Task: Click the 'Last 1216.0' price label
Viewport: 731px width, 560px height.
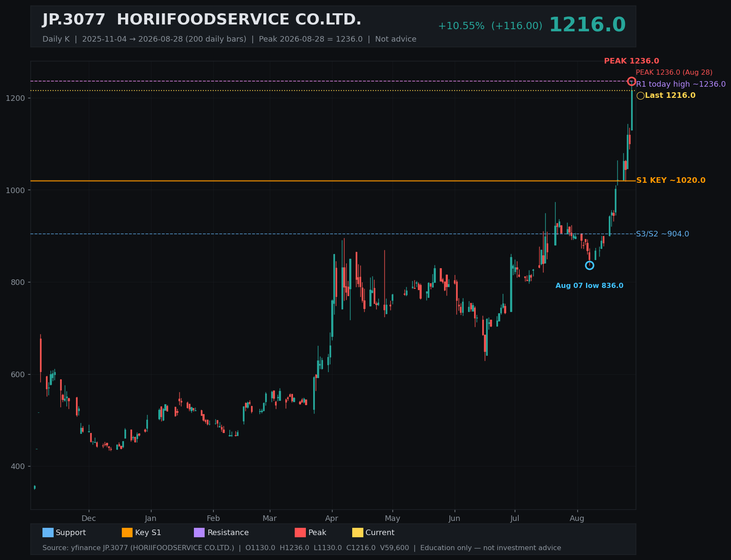Action: pos(670,95)
